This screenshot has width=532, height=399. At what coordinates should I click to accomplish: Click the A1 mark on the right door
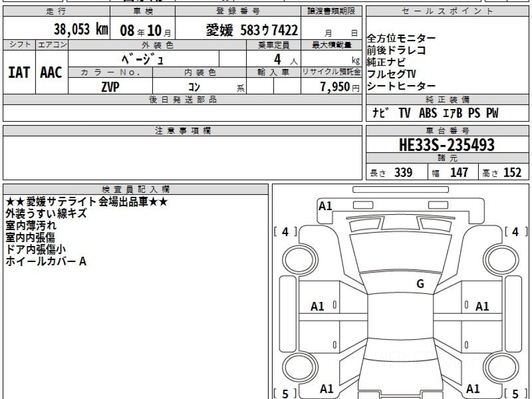[x=482, y=306]
